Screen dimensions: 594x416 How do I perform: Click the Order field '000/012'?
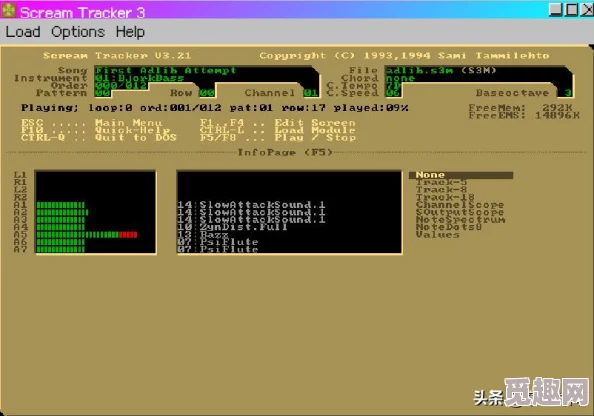(x=121, y=86)
